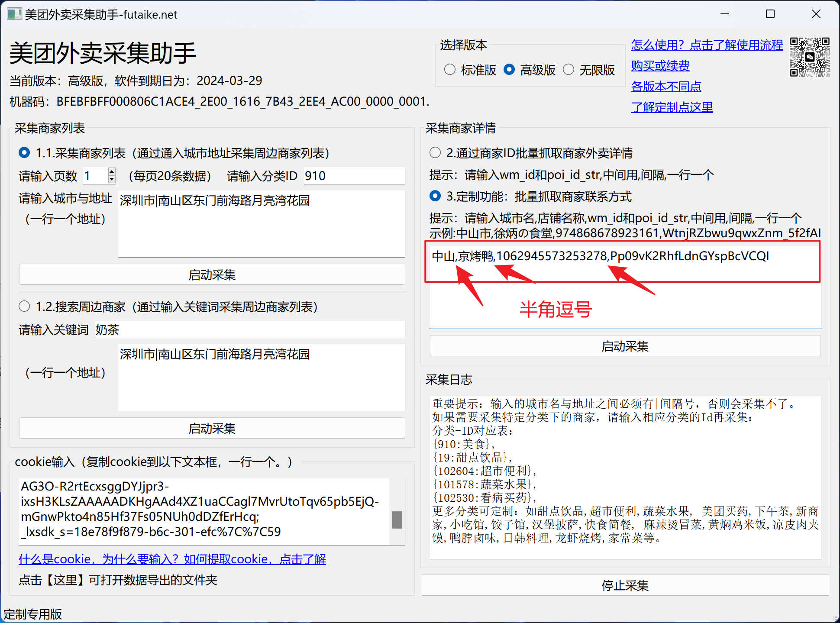Click 点击【这里】to open export folder
The width and height of the screenshot is (840, 623).
point(118,580)
